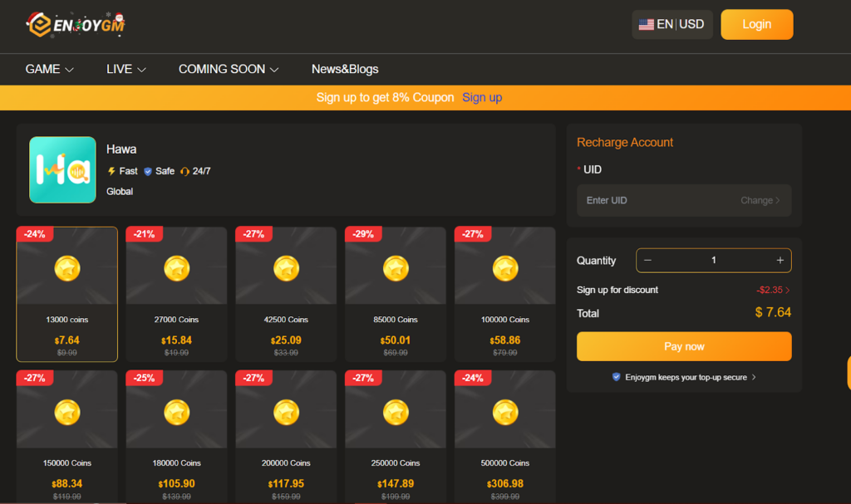The width and height of the screenshot is (851, 504).
Task: Click the Login button
Action: pyautogui.click(x=756, y=24)
